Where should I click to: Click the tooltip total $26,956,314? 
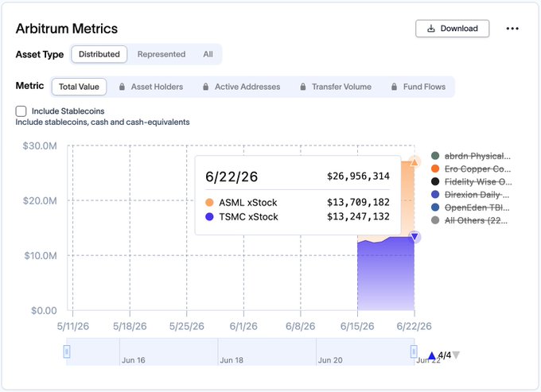[359, 177]
